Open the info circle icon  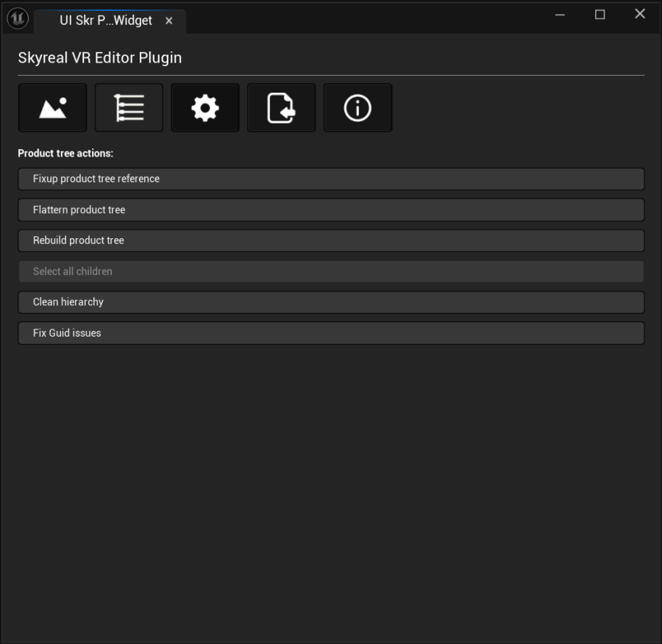pos(357,108)
